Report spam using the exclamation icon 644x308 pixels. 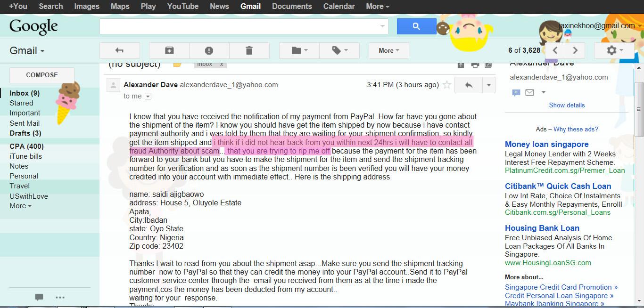[209, 50]
